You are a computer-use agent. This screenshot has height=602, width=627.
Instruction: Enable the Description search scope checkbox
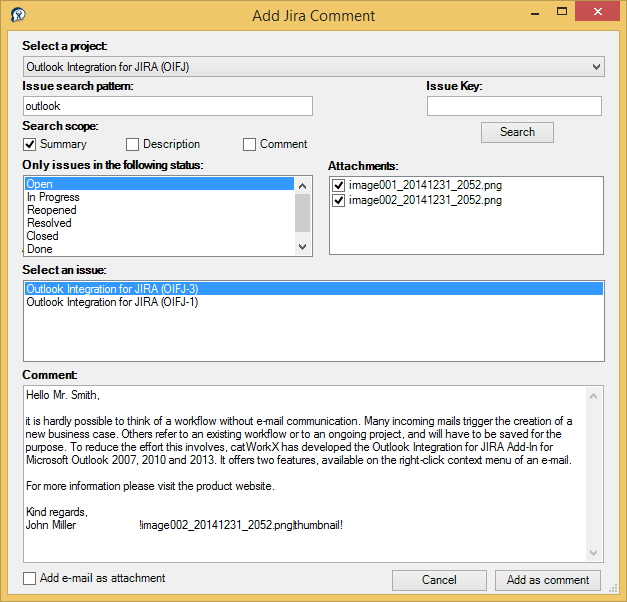pyautogui.click(x=133, y=144)
